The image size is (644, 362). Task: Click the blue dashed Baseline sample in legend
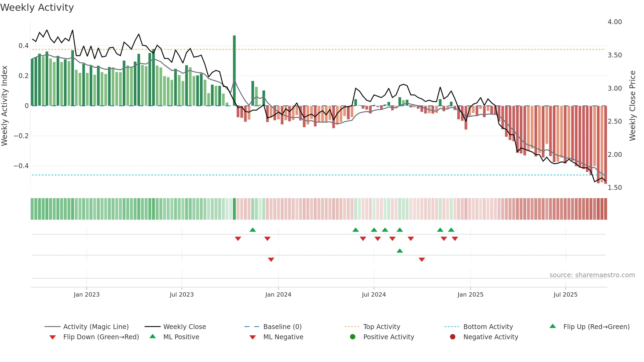click(252, 327)
